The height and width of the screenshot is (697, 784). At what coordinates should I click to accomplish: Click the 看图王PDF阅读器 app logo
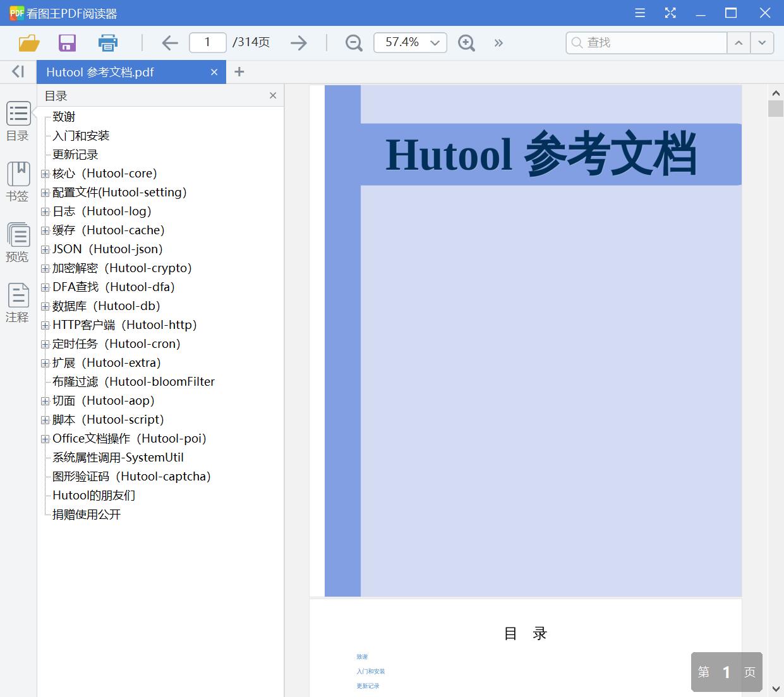click(x=17, y=13)
